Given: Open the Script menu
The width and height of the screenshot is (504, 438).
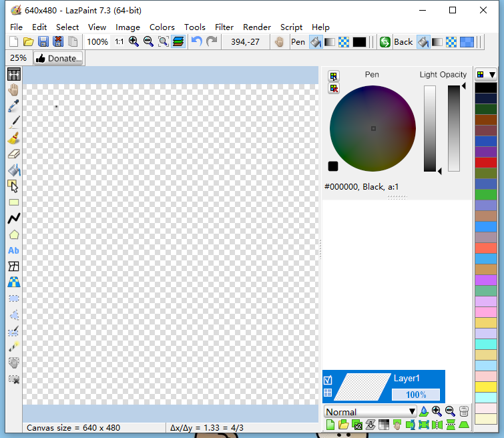Looking at the screenshot, I should [x=291, y=27].
